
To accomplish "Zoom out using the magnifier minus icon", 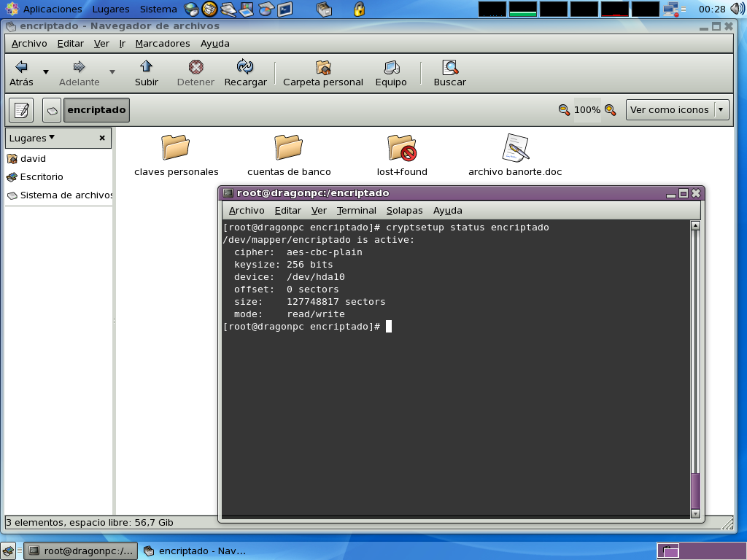I will coord(564,110).
